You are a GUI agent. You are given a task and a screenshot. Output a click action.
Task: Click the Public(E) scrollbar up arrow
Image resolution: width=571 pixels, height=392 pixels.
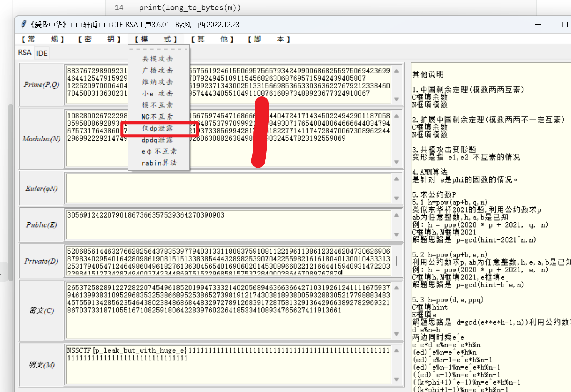[397, 215]
